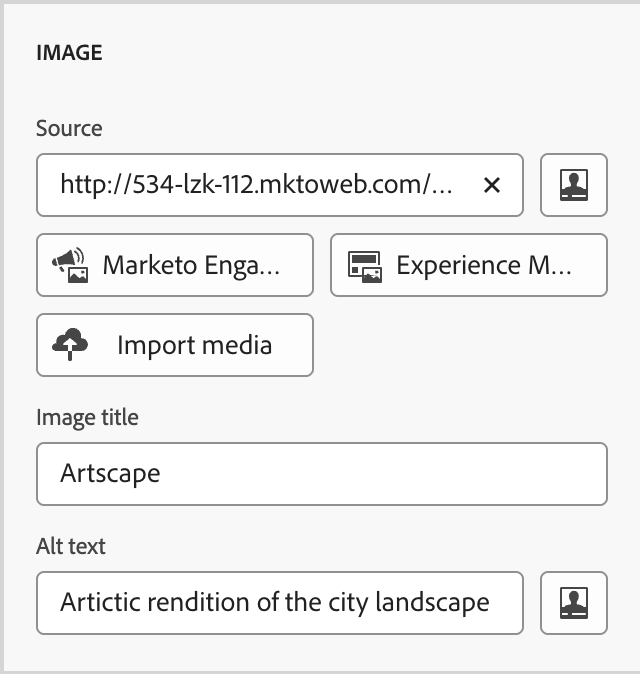Viewport: 640px width, 674px height.
Task: Click the cloud upload icon on Import media
Action: click(x=70, y=345)
